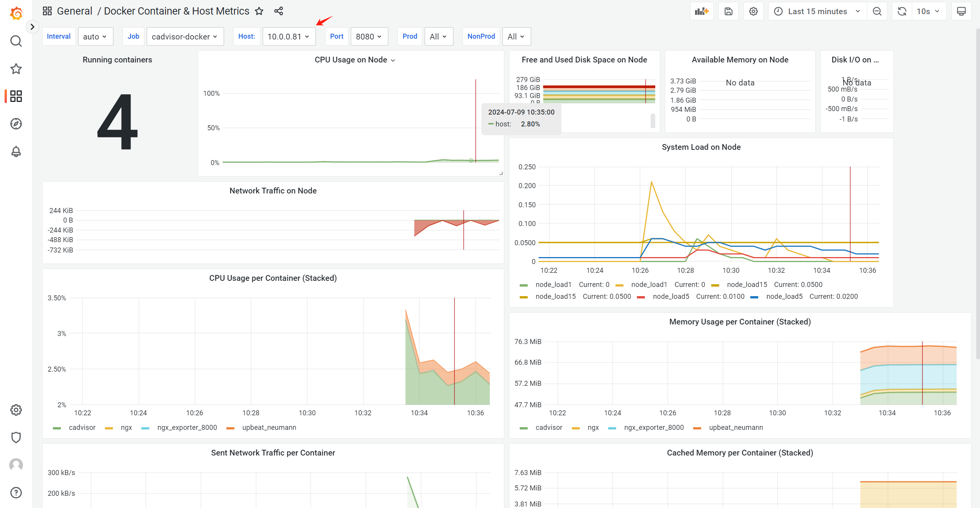
Task: Open the Prod All dropdown
Action: click(438, 36)
